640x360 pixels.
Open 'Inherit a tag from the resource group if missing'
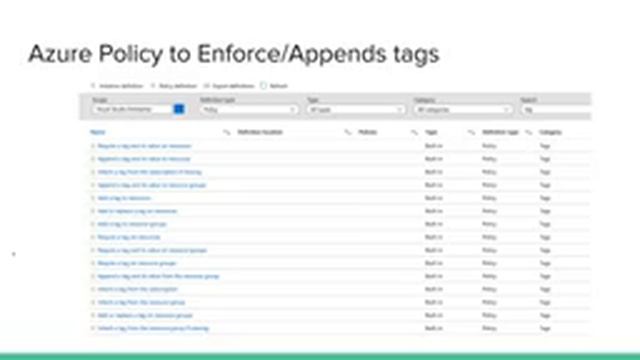153,328
